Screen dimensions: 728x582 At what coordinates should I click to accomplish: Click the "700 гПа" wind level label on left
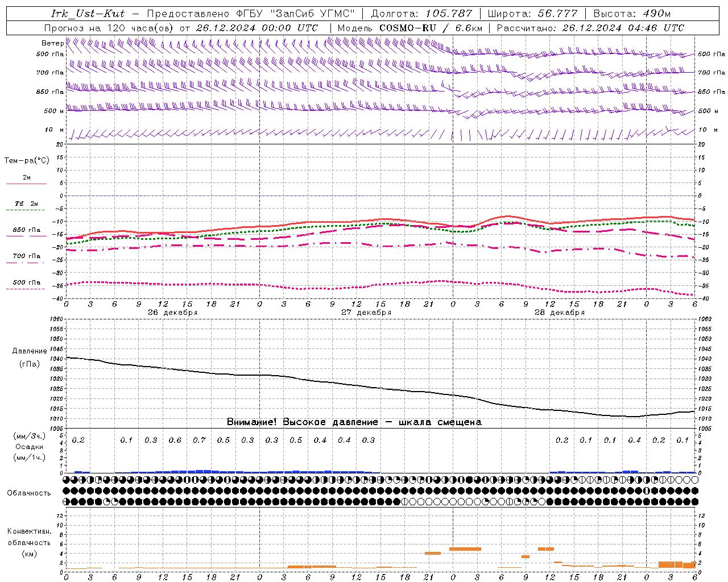pyautogui.click(x=50, y=73)
